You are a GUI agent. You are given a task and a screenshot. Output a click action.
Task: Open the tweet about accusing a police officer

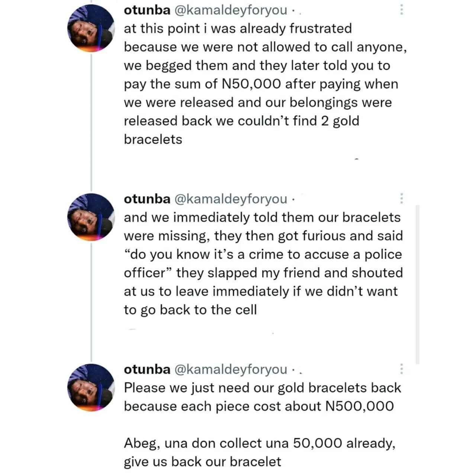click(x=263, y=264)
